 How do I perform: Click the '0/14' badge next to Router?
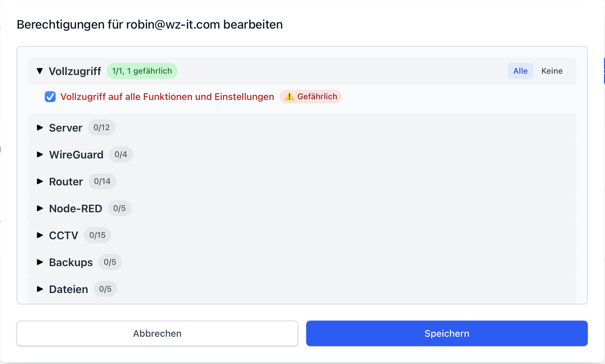click(102, 181)
